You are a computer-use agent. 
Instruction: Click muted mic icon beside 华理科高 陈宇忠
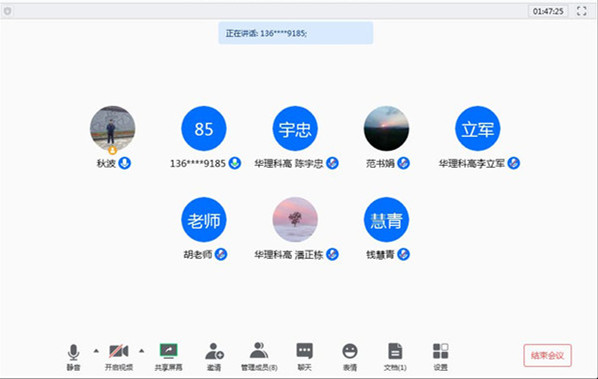pyautogui.click(x=332, y=163)
